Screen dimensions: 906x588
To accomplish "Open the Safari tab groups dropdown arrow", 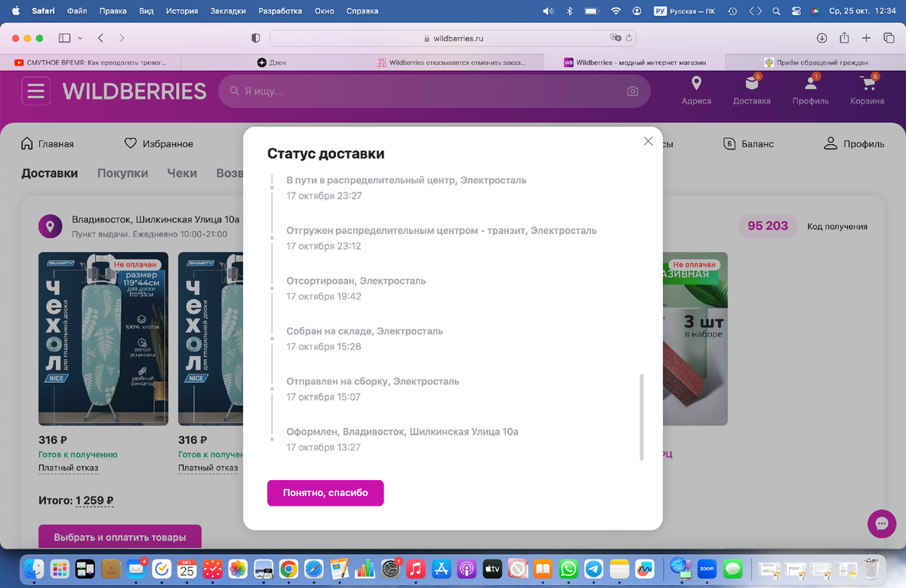I will coord(80,38).
